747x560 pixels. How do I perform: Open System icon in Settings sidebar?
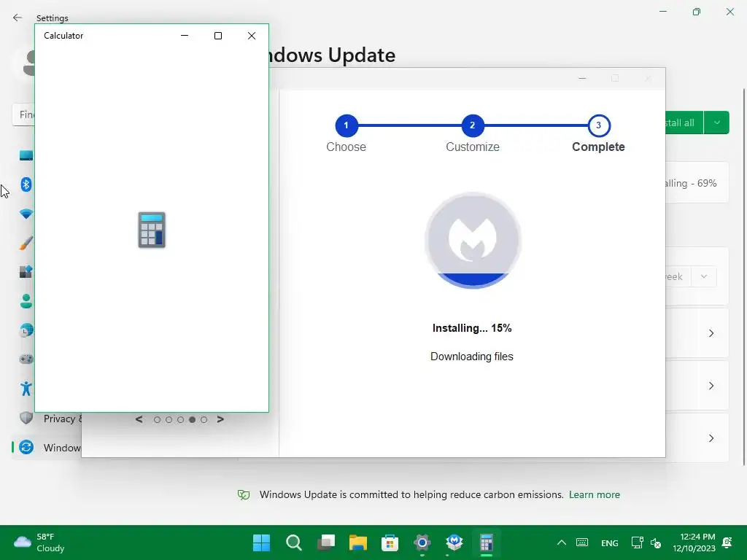click(26, 155)
